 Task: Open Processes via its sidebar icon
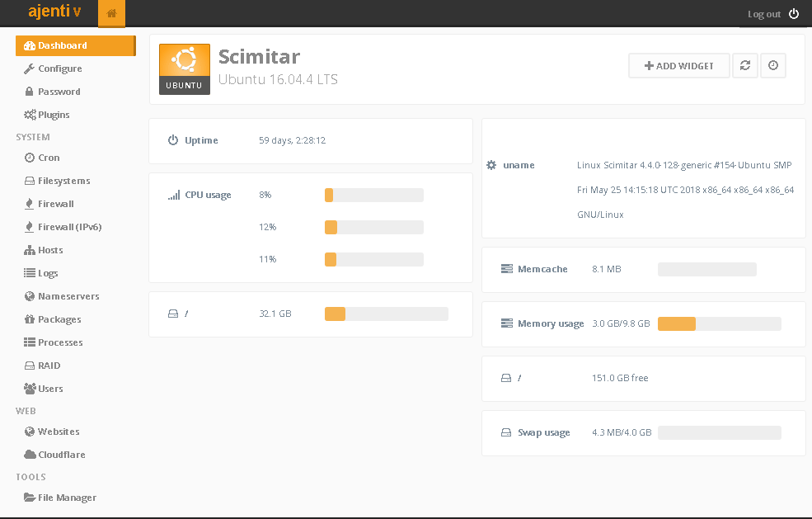[28, 342]
